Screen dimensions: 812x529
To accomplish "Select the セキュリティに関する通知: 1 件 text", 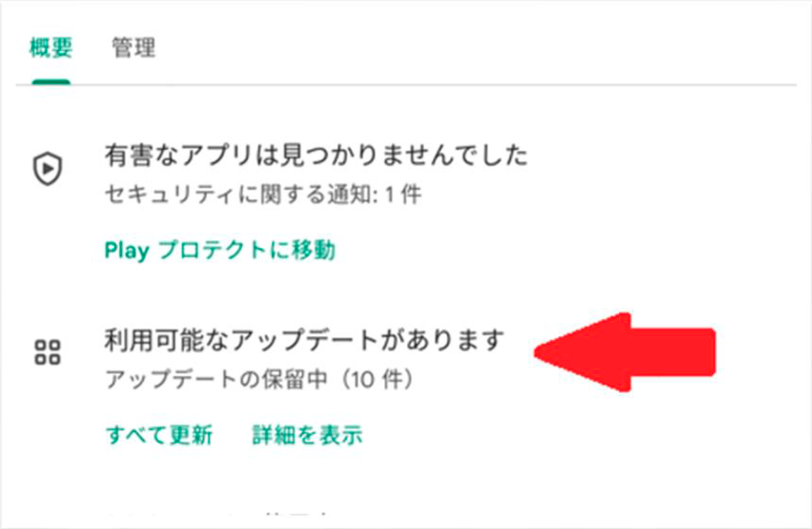I will [263, 196].
